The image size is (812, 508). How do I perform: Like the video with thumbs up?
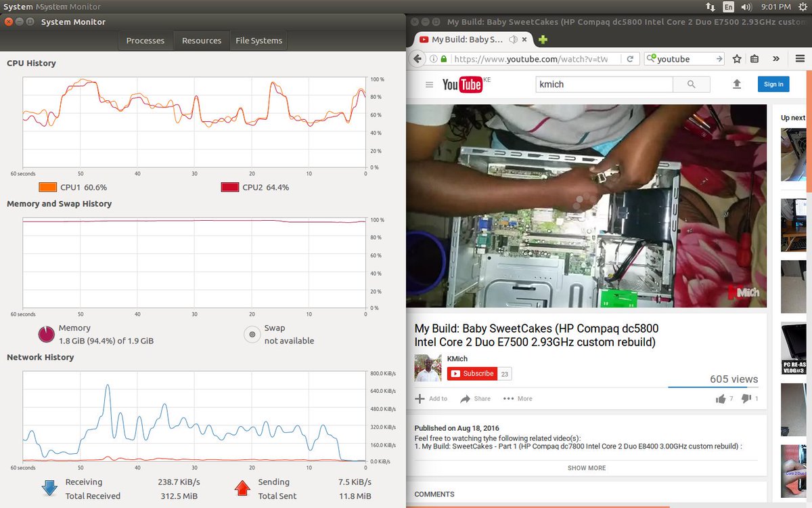(721, 398)
